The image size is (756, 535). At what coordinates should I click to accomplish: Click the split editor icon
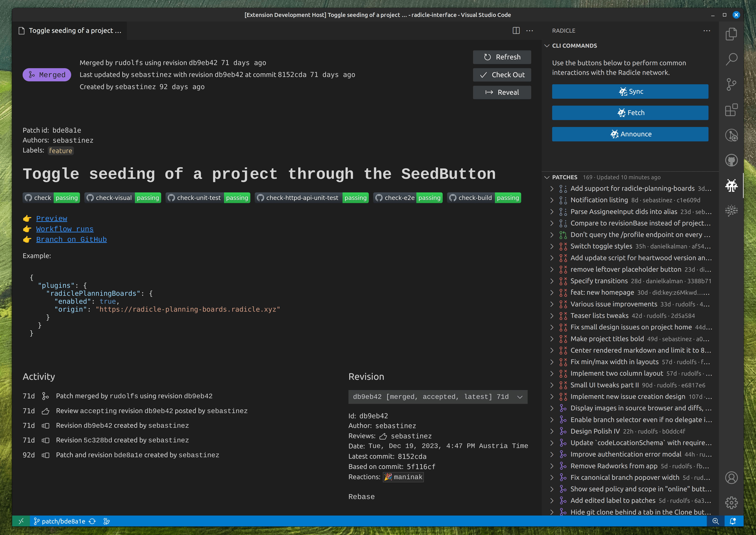coord(516,31)
